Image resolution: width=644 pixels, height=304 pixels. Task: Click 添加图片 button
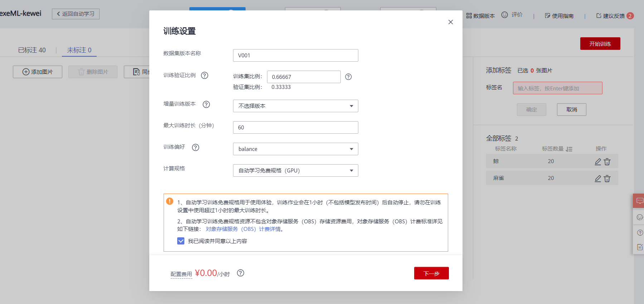38,72
